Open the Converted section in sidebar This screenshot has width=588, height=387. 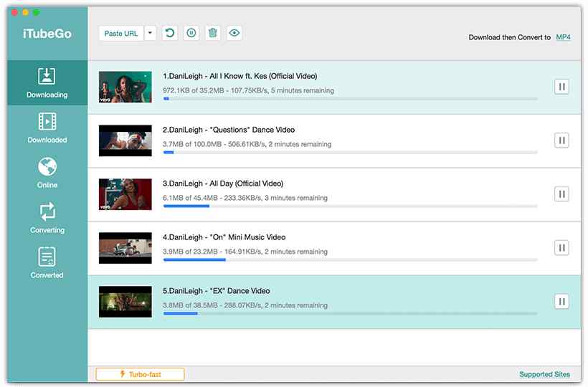pos(47,262)
